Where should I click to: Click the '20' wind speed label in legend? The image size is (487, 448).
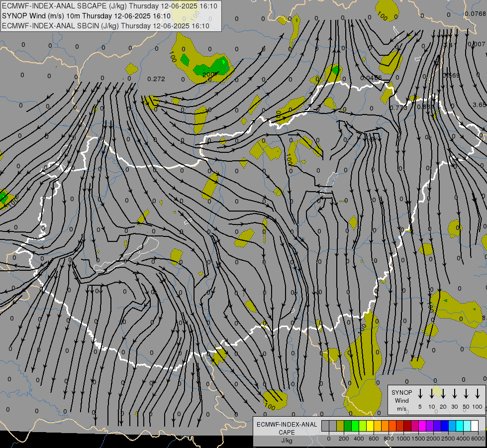443,407
